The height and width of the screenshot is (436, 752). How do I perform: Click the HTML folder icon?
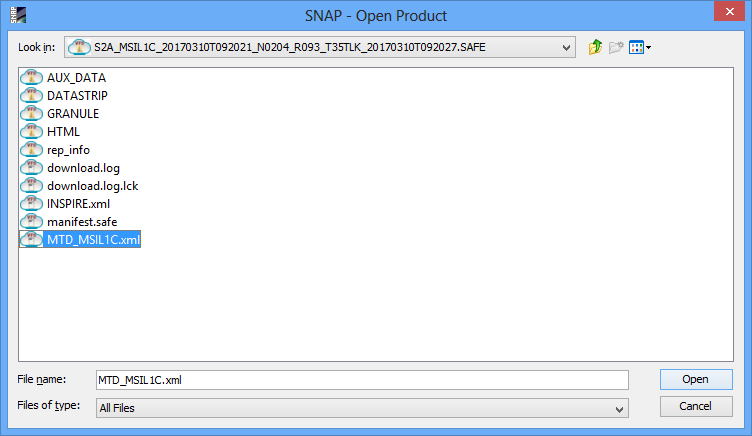click(32, 131)
